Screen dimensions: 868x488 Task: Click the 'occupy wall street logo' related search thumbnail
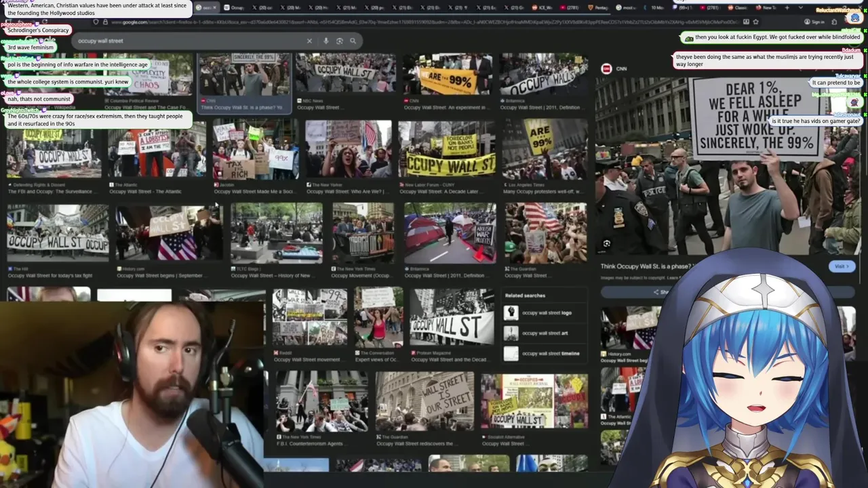[511, 312]
